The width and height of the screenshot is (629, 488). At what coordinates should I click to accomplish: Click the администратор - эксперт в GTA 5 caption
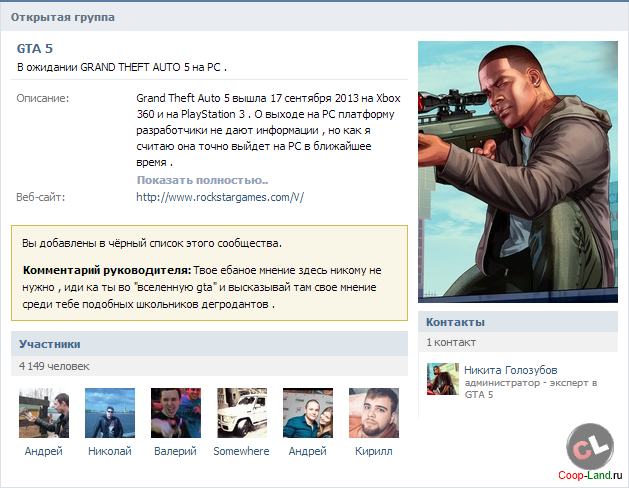(x=531, y=389)
